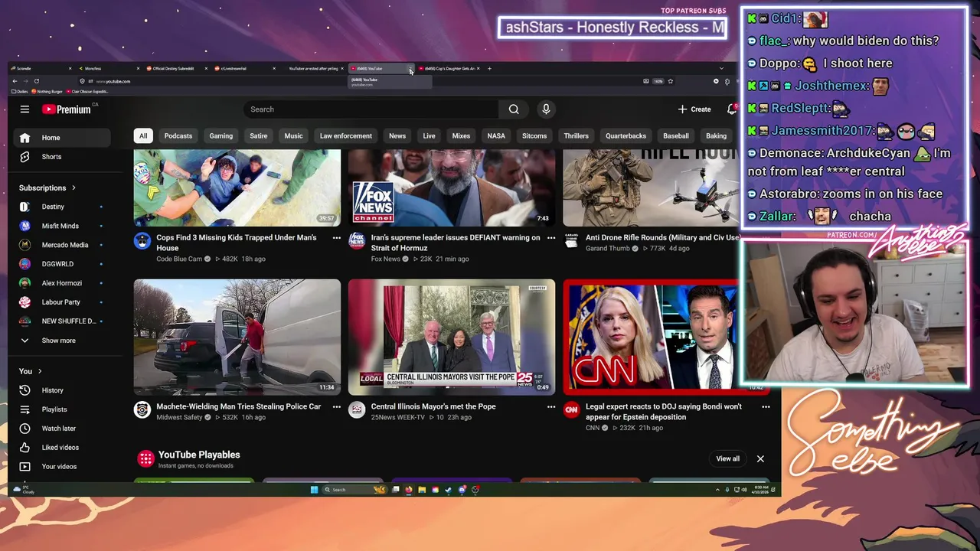Reload page with browser refresh icon
Viewport: 980px width, 551px height.
(x=36, y=81)
